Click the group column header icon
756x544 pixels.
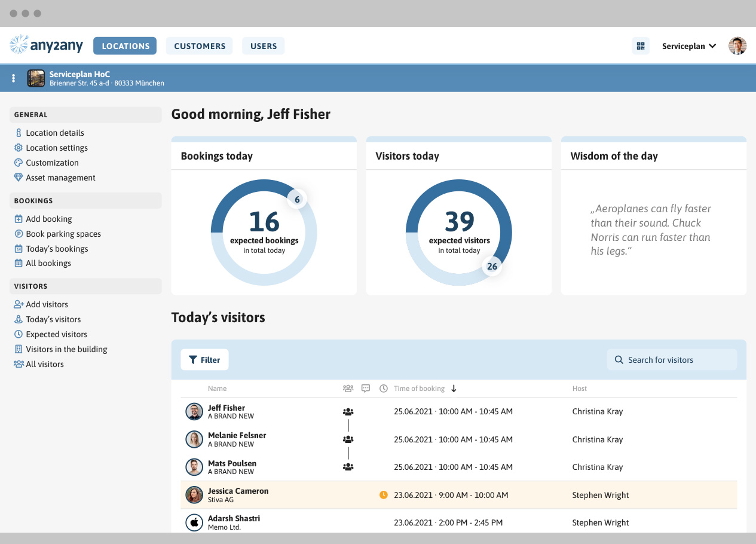click(348, 389)
